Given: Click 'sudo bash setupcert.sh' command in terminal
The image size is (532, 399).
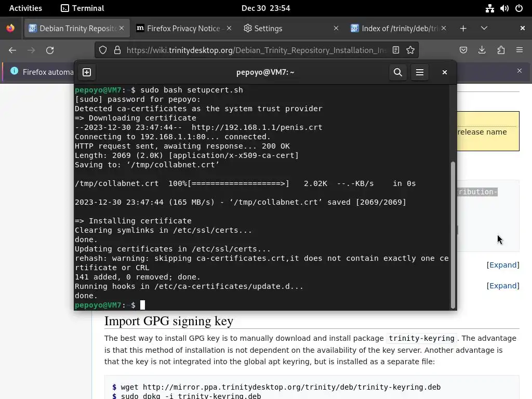Looking at the screenshot, I should (x=192, y=90).
